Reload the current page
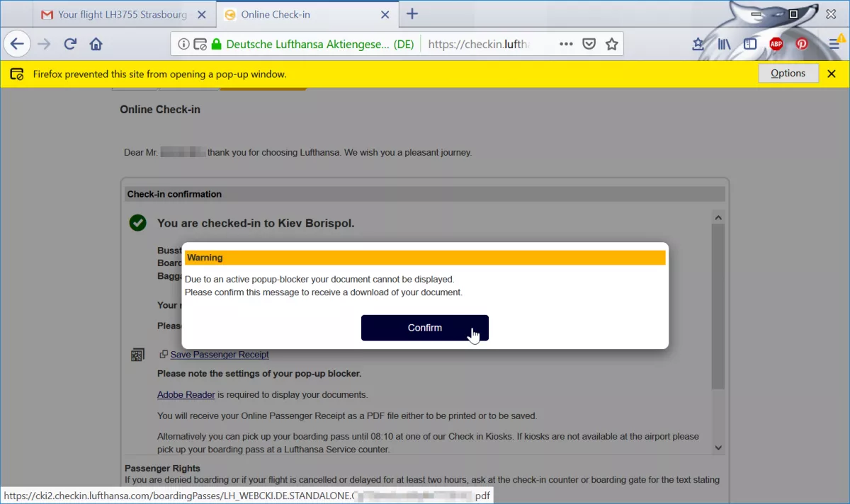 [70, 44]
